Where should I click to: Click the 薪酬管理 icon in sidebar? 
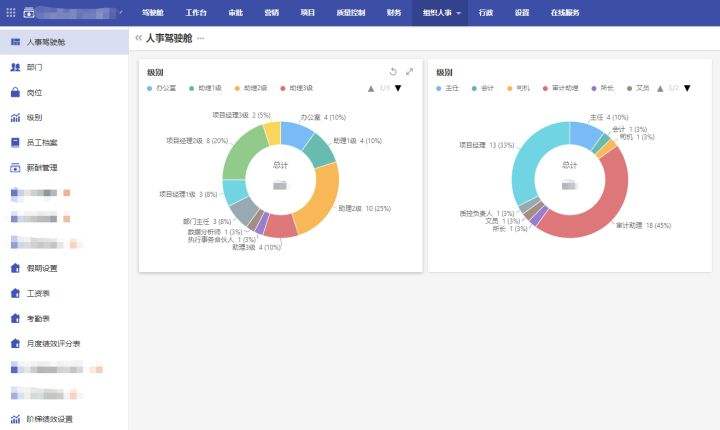click(15, 167)
